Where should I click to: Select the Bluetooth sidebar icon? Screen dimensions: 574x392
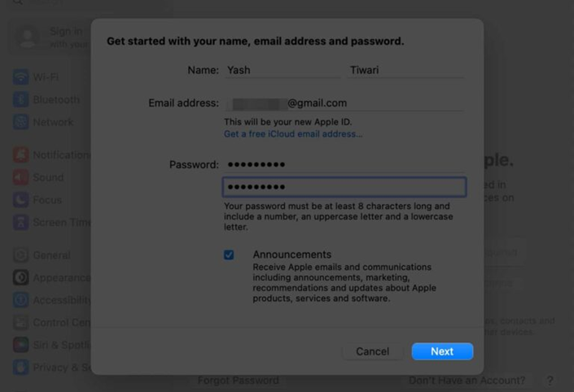20,99
